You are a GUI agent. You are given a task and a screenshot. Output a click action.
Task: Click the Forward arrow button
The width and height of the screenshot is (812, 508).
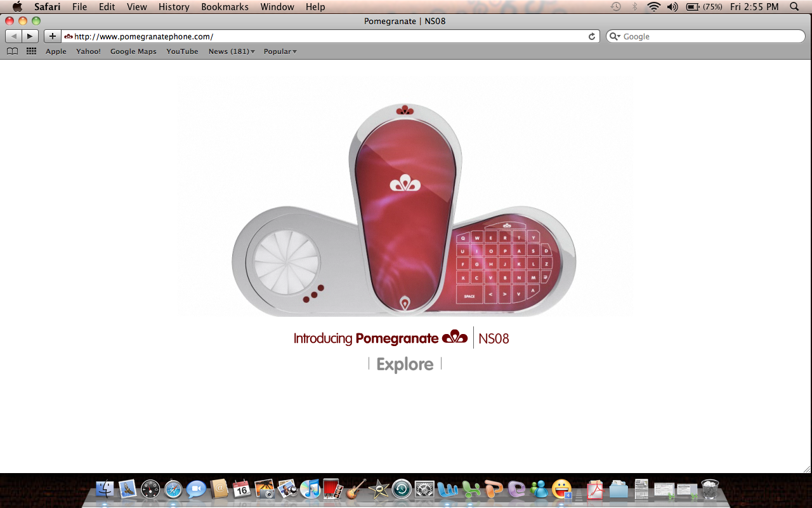pyautogui.click(x=30, y=36)
